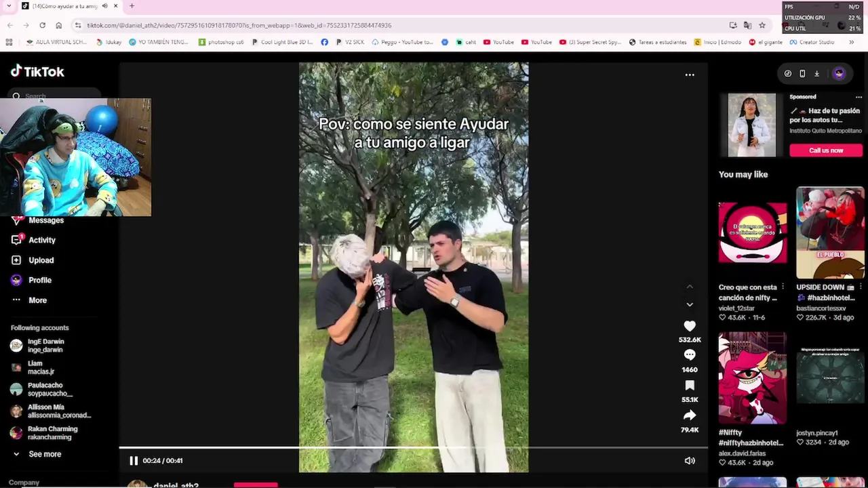Open comments with the speech bubble icon

(690, 355)
